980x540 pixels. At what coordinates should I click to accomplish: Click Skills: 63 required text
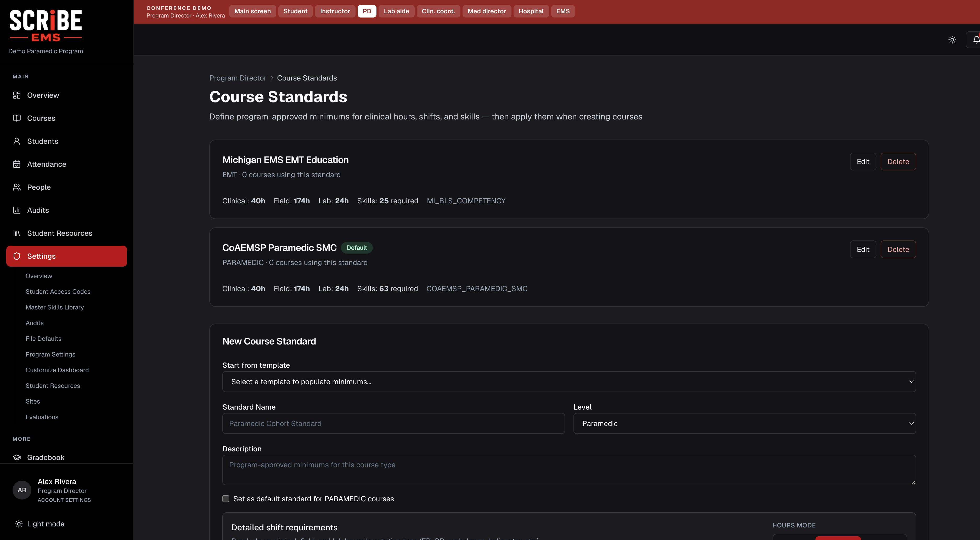pyautogui.click(x=387, y=289)
